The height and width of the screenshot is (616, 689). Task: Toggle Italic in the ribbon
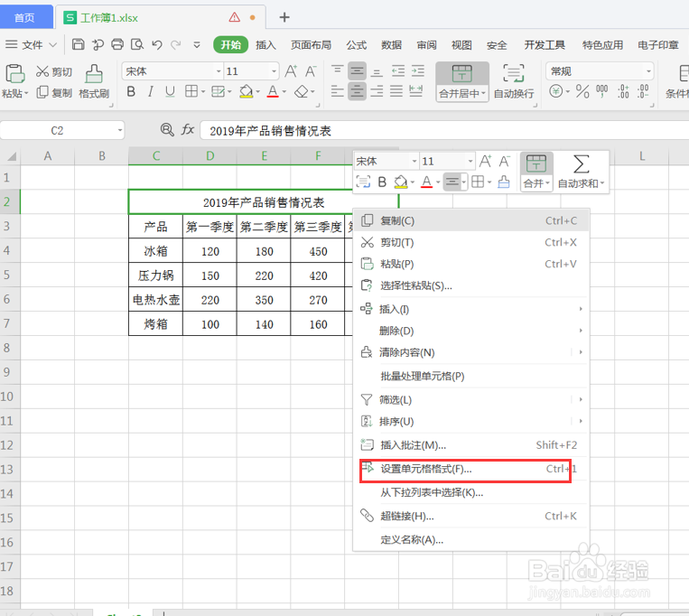point(150,92)
